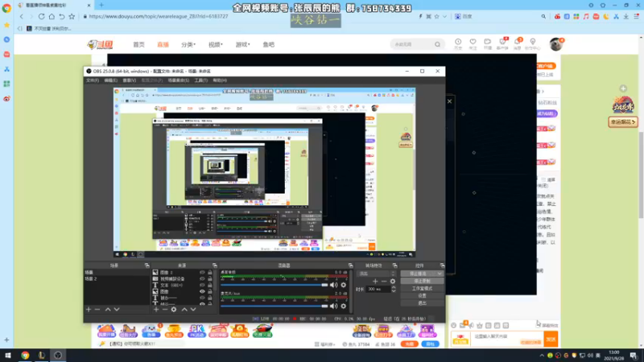Open the OBS settings button
The image size is (644, 362).
pos(422,295)
